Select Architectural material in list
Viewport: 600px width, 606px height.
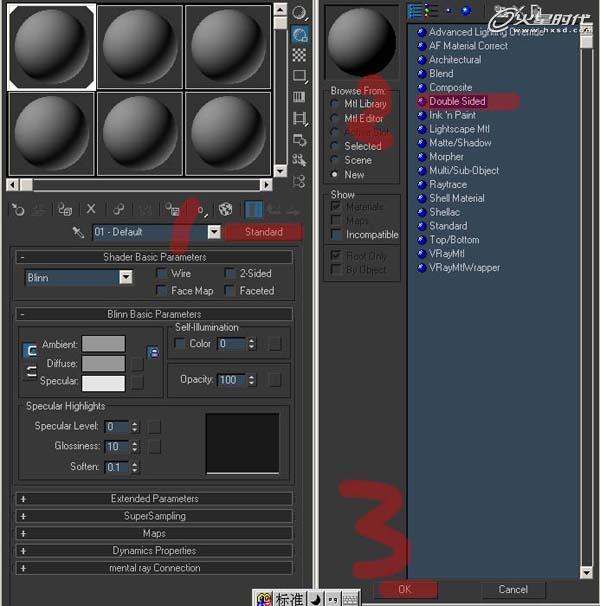[x=455, y=60]
